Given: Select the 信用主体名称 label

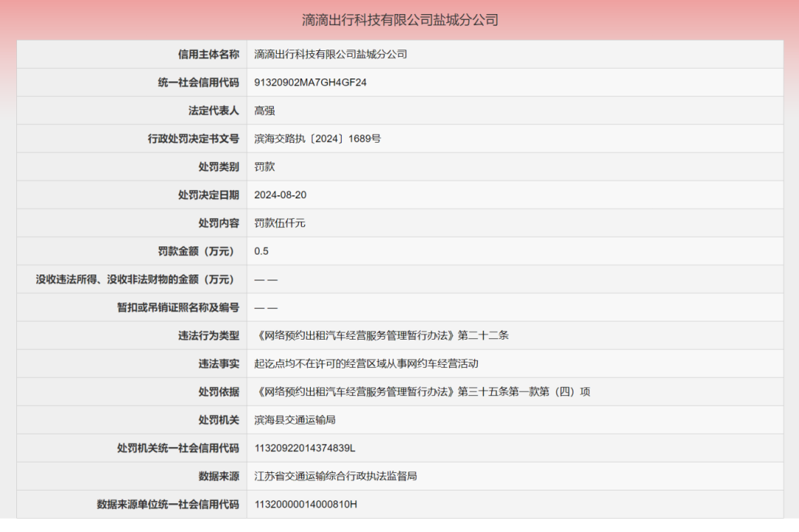Looking at the screenshot, I should (209, 55).
